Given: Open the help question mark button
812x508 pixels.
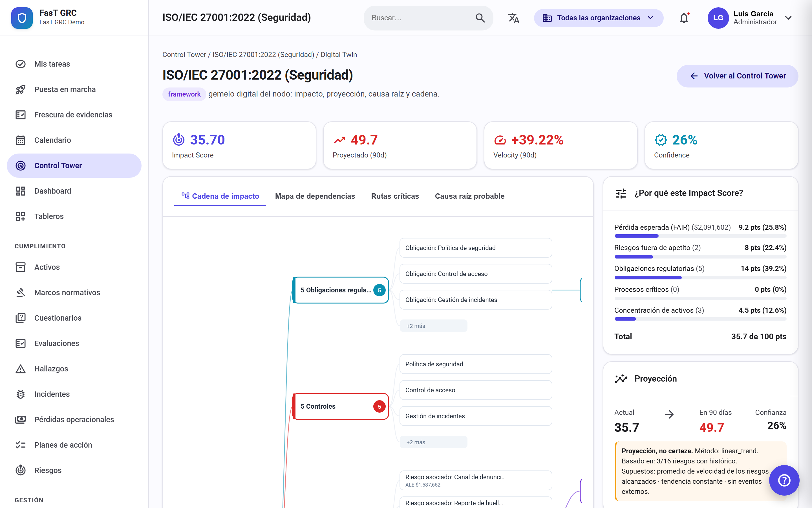Looking at the screenshot, I should pyautogui.click(x=784, y=480).
